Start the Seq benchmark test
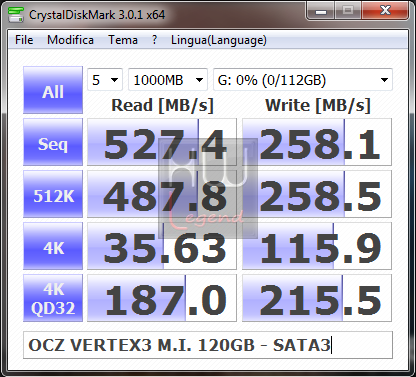416x377 pixels. click(x=53, y=142)
